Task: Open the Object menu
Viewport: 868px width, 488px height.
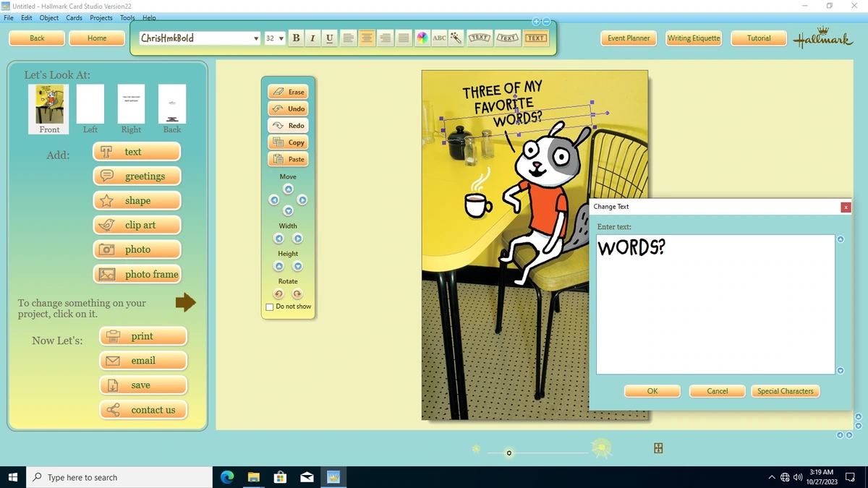Action: pyautogui.click(x=49, y=17)
